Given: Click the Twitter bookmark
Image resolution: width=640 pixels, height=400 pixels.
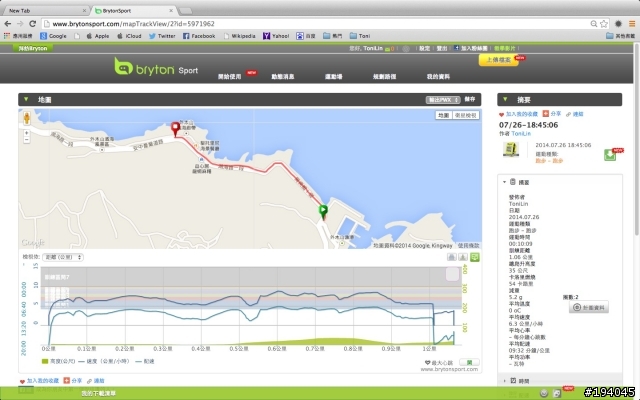Looking at the screenshot, I should [162, 36].
